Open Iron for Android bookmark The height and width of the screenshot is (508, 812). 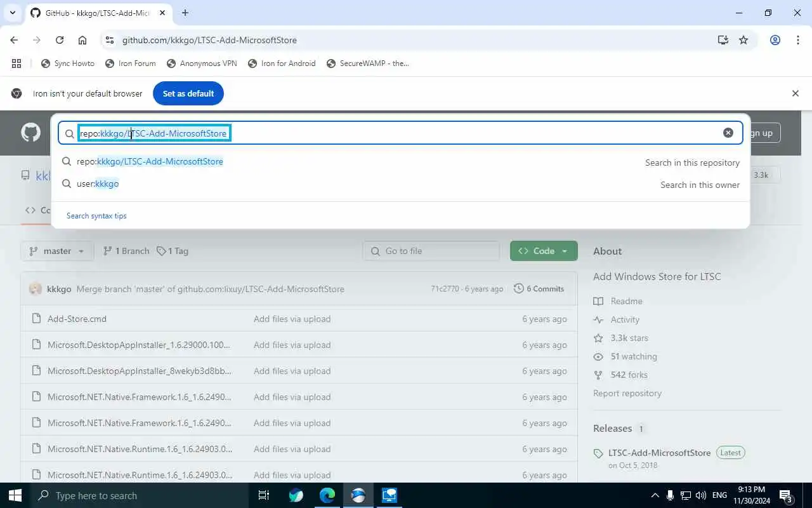point(282,63)
